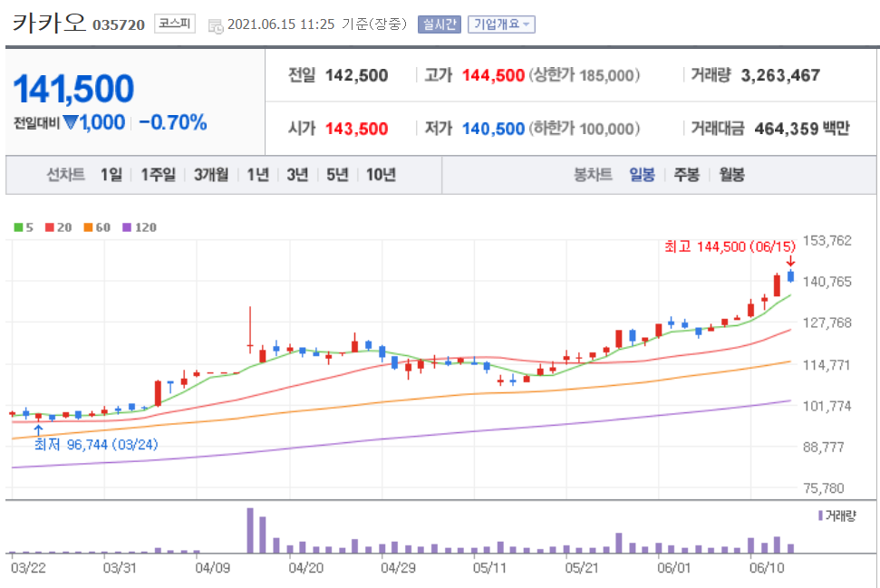880x588 pixels.
Task: Click the 거래량 value 3,263,467
Action: click(780, 75)
